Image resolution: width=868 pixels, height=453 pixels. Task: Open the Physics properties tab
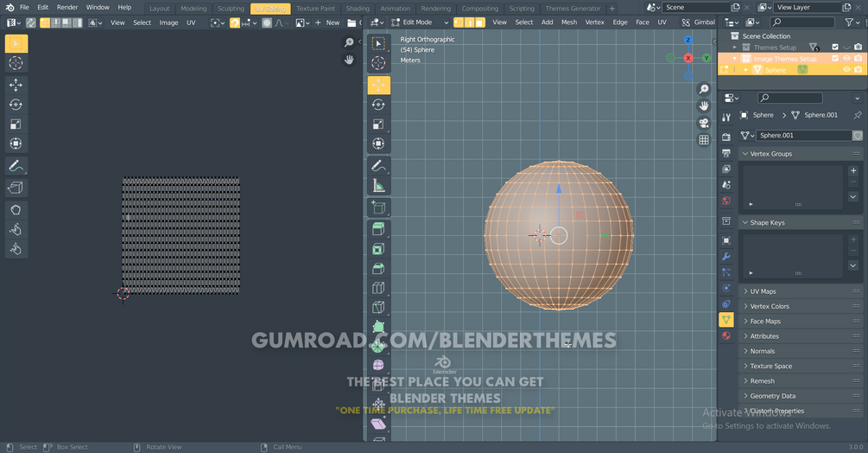726,288
